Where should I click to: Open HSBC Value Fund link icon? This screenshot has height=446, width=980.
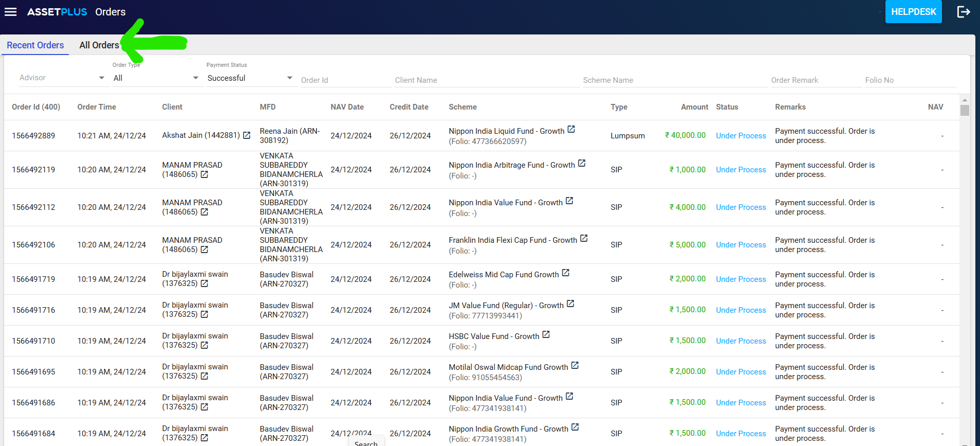(x=546, y=335)
